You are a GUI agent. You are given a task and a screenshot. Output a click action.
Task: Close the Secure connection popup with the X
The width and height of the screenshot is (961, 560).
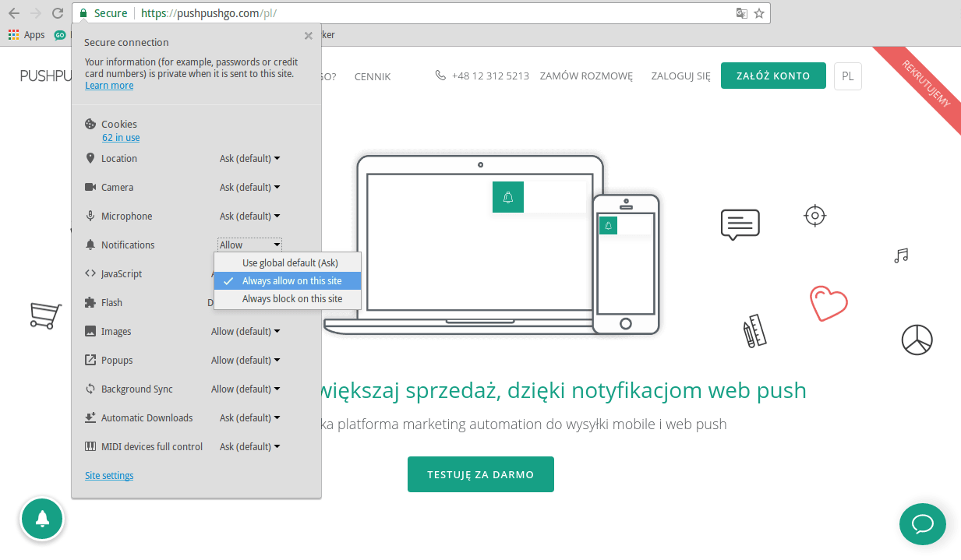coord(309,36)
